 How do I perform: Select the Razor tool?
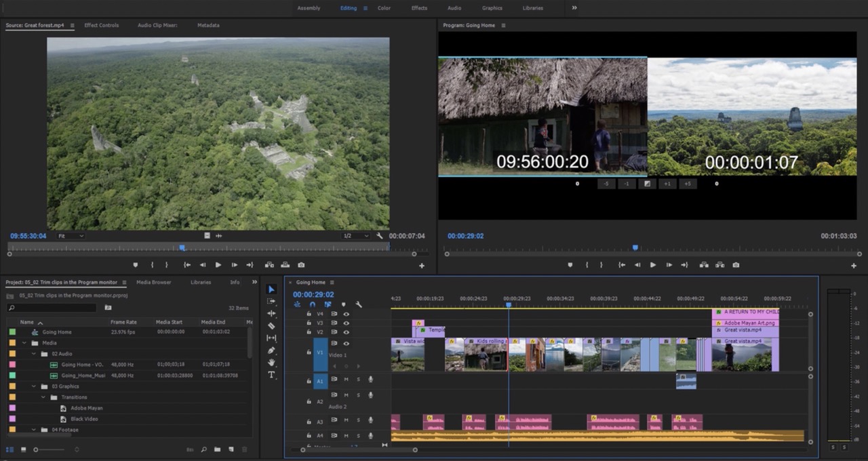tap(271, 325)
